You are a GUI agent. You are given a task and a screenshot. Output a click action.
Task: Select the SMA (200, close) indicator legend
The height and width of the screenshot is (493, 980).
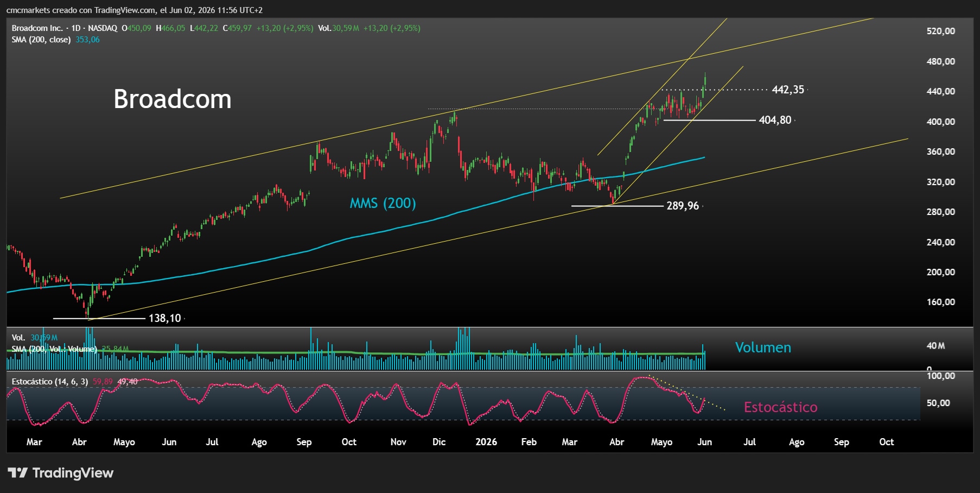tap(41, 40)
